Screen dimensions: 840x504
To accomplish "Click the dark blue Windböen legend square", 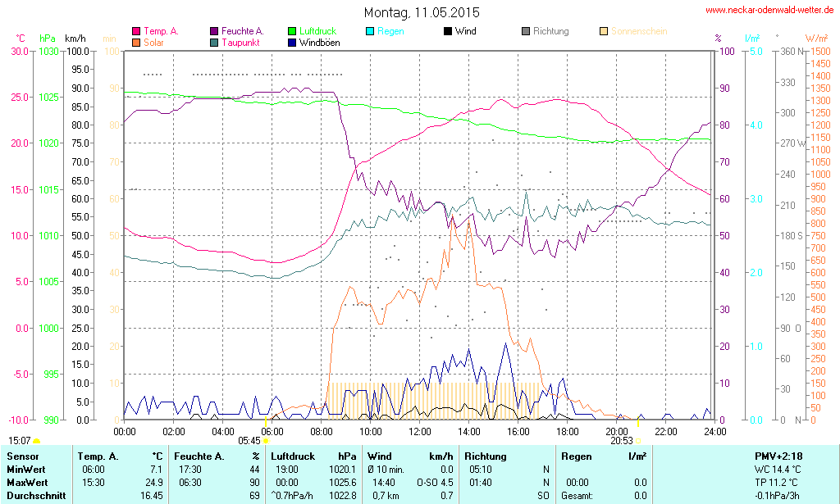I will coord(292,43).
